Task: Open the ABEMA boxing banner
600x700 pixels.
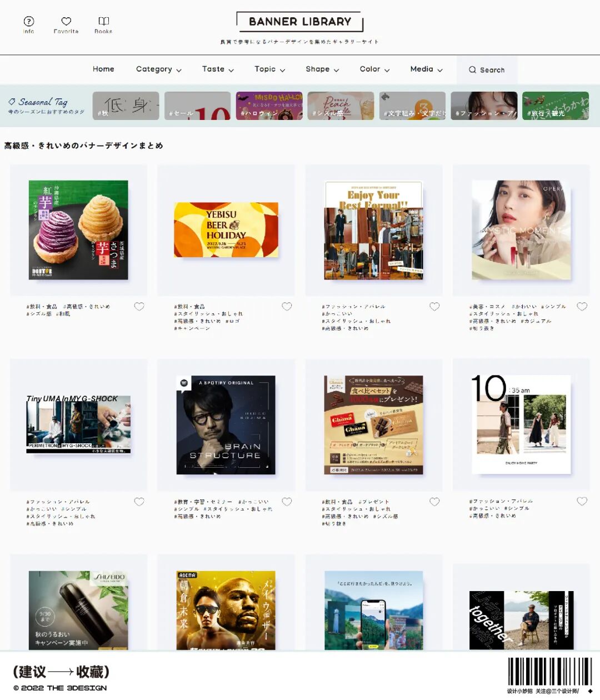Action: (226, 611)
